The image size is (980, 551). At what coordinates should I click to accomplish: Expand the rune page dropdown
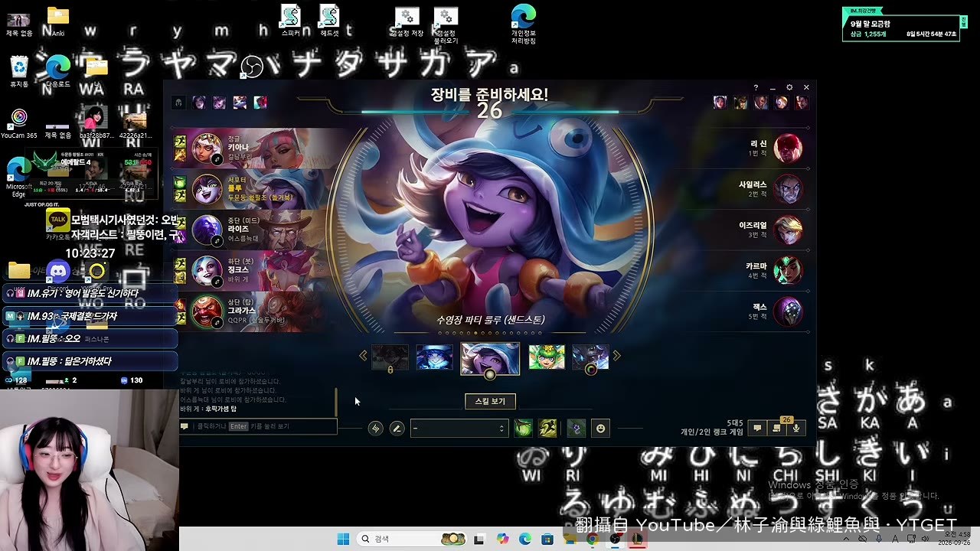pos(459,429)
